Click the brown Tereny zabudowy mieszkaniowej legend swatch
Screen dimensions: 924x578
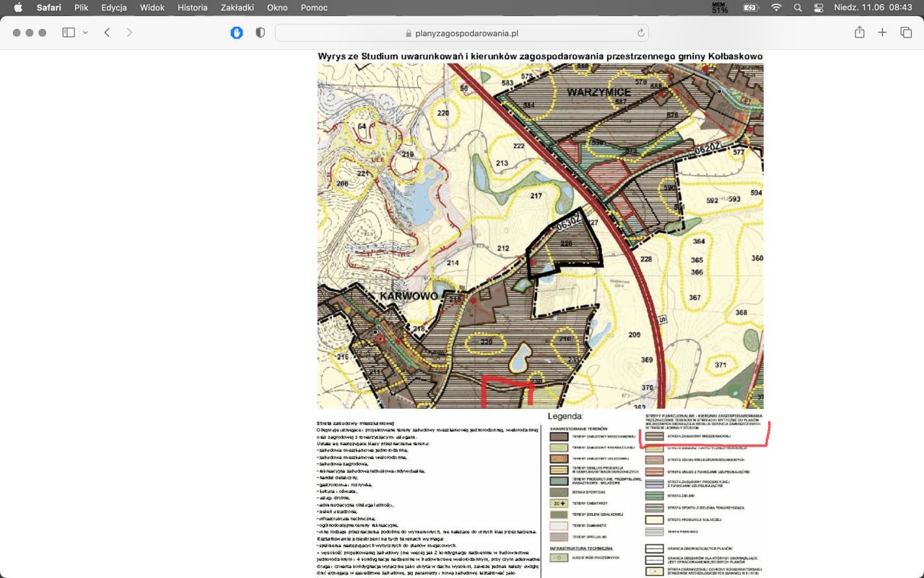coord(559,436)
